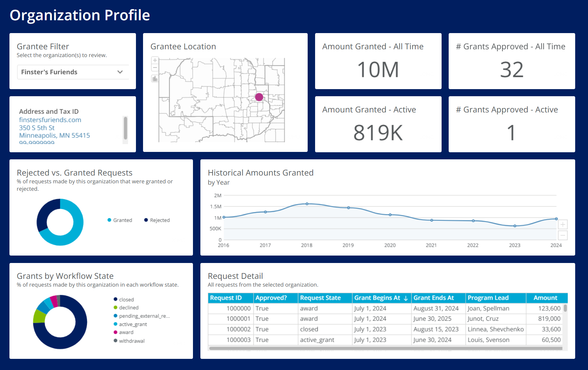Click the Rejected dark segment of the donut
Image resolution: width=588 pixels, height=370 pixels.
[x=45, y=214]
